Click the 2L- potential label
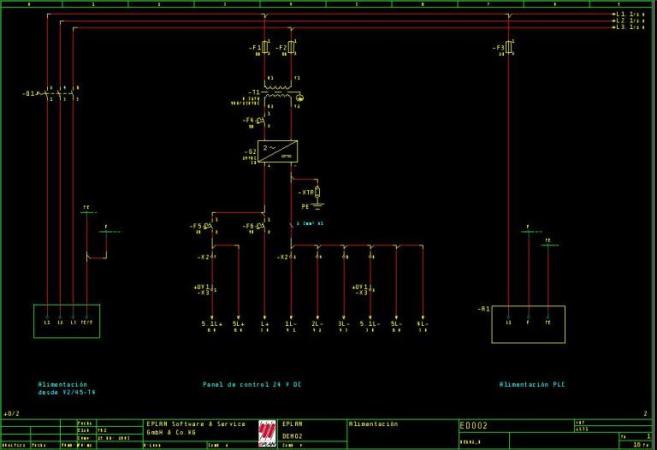Screen dimensions: 657x450 coord(317,323)
